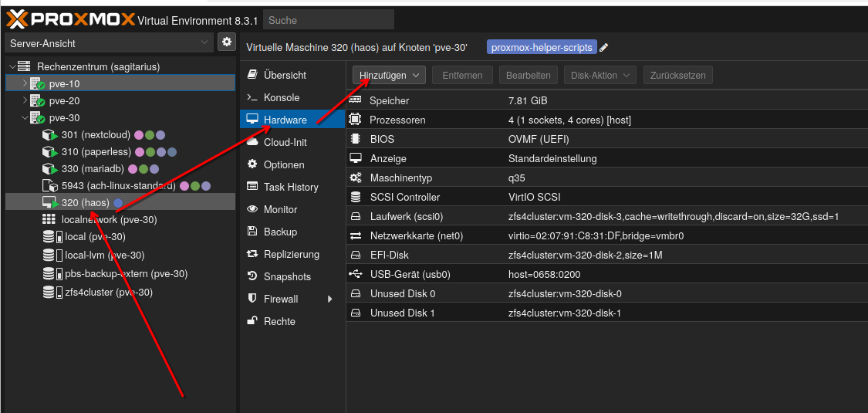
Task: Click the Entfernen button
Action: 462,76
